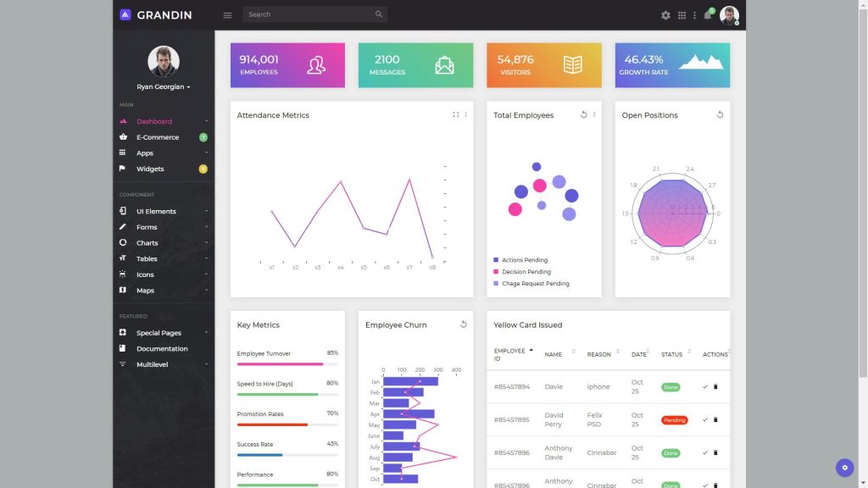Delete the #BS457894 yellow card entry
Screen dimensions: 868x488
tap(715, 386)
